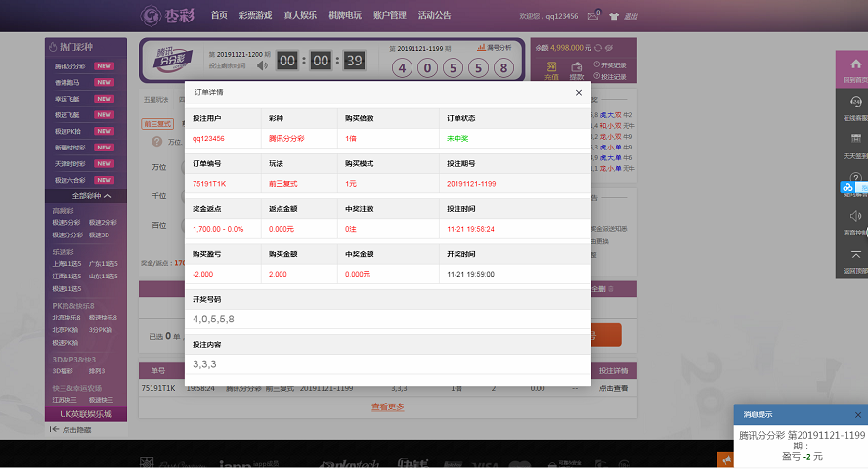
Task: Click the 退出 logout link
Action: tap(631, 17)
